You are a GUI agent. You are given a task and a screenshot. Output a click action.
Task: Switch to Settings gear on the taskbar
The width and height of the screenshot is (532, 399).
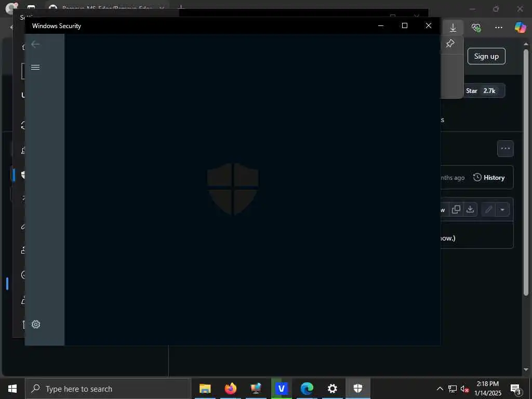[332, 389]
